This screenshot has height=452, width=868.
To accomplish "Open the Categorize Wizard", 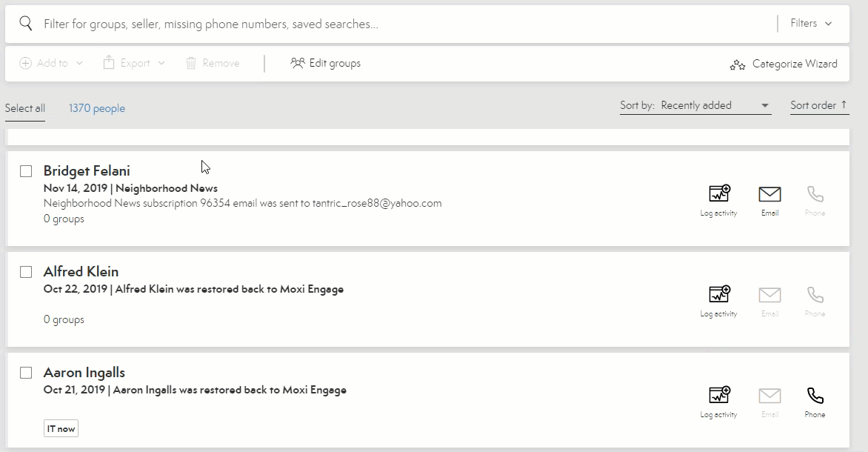I will pos(784,64).
